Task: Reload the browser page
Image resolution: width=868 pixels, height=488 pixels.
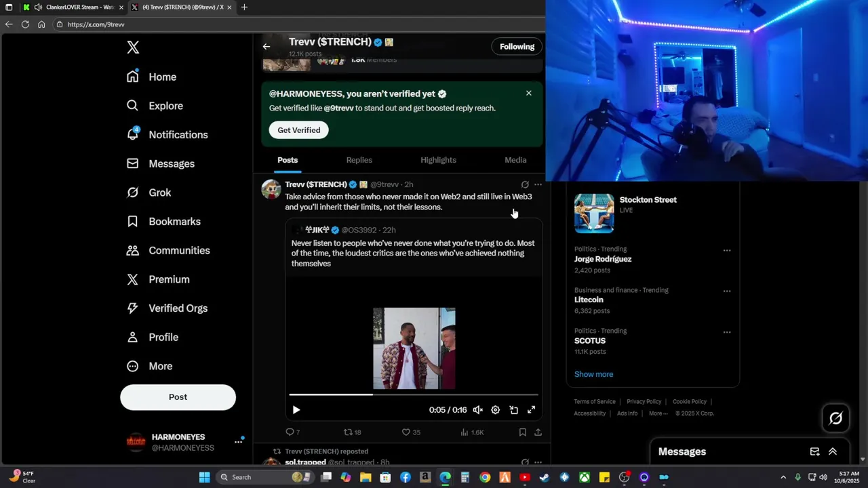Action: [x=25, y=24]
